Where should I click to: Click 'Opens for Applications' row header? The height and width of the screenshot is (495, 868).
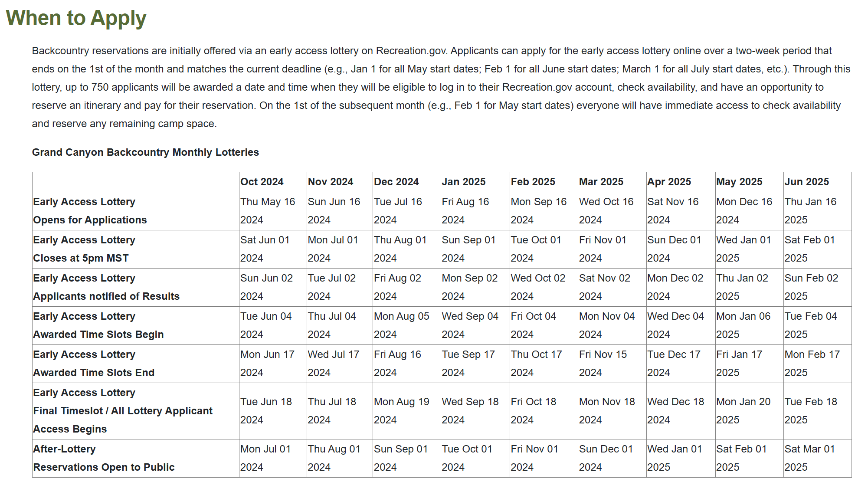pyautogui.click(x=90, y=220)
